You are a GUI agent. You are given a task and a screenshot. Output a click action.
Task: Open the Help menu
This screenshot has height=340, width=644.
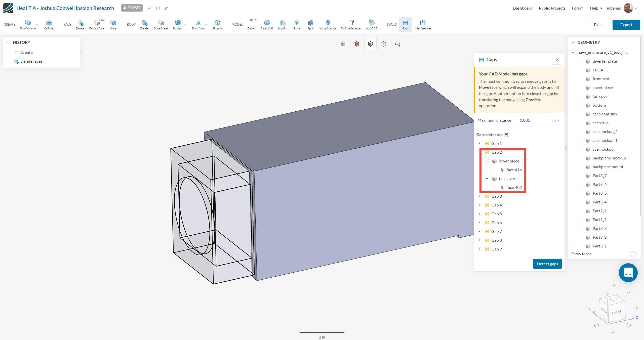pyautogui.click(x=596, y=8)
